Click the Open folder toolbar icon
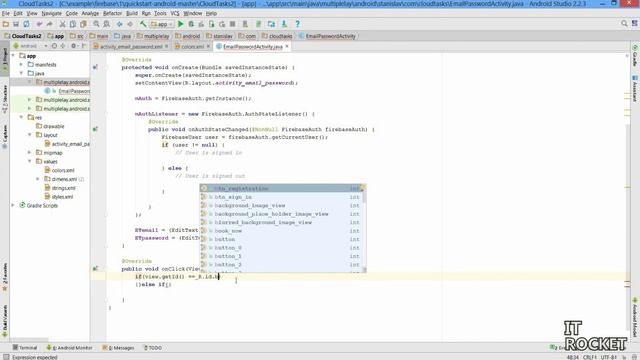 6,24
